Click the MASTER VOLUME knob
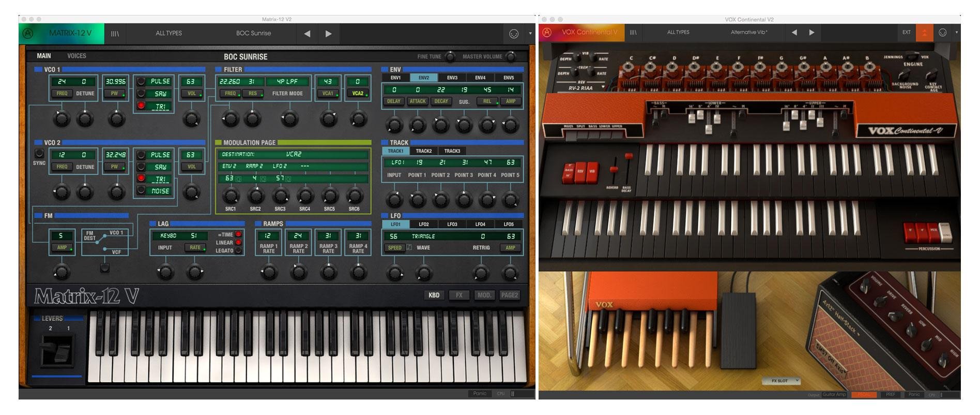 pyautogui.click(x=511, y=56)
